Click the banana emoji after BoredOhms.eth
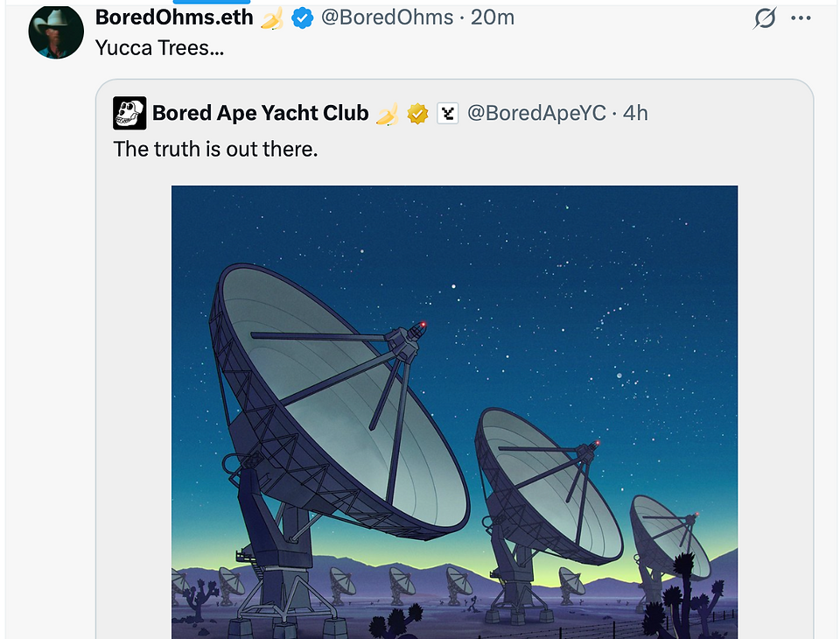Viewport: 840px width, 639px height. 272,19
